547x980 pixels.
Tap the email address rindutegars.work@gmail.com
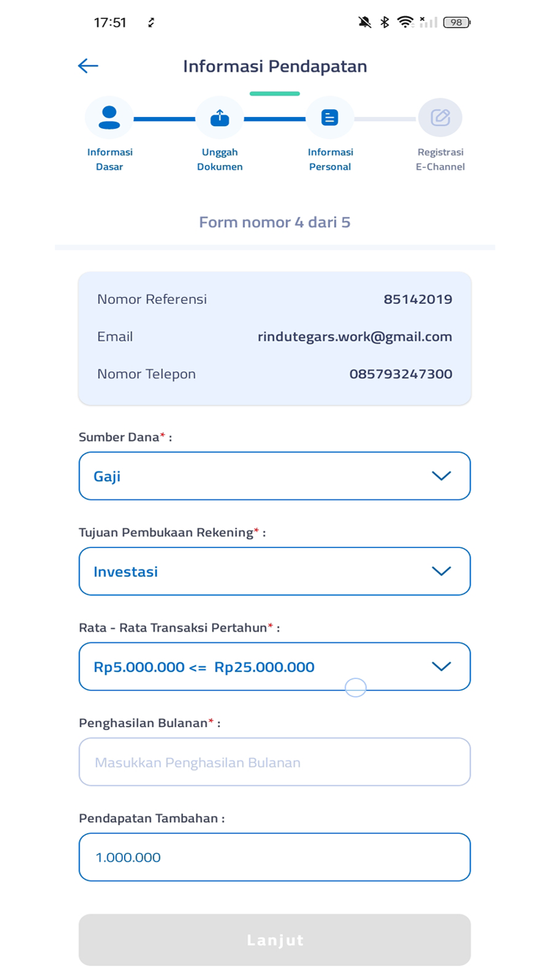(355, 336)
